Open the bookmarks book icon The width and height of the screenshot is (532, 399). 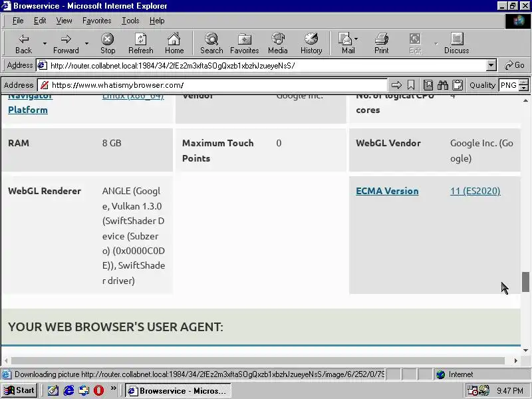tap(428, 85)
